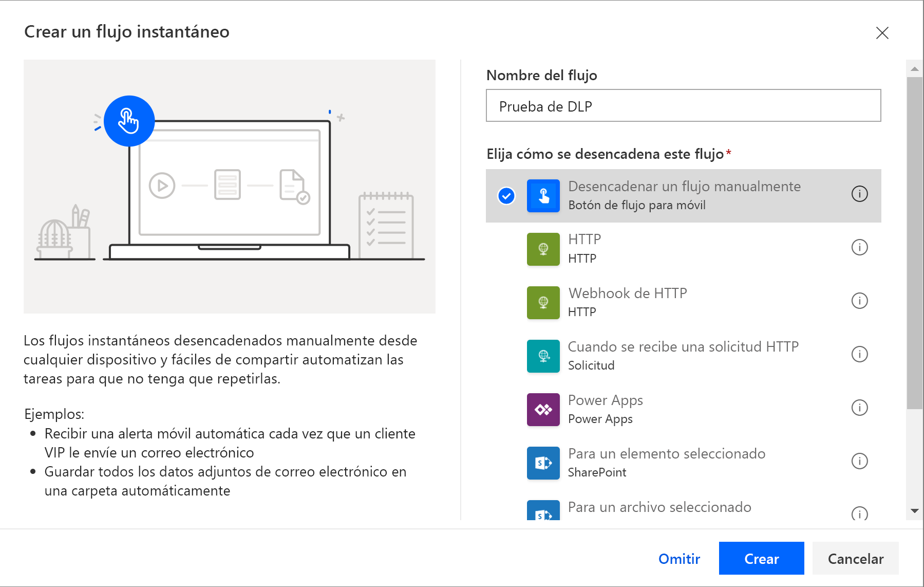Select the Power Apps trigger icon
The width and height of the screenshot is (924, 587).
[x=542, y=410]
